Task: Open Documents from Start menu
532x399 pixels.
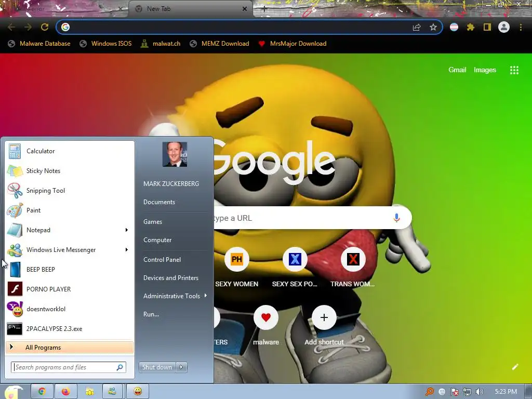Action: click(159, 202)
